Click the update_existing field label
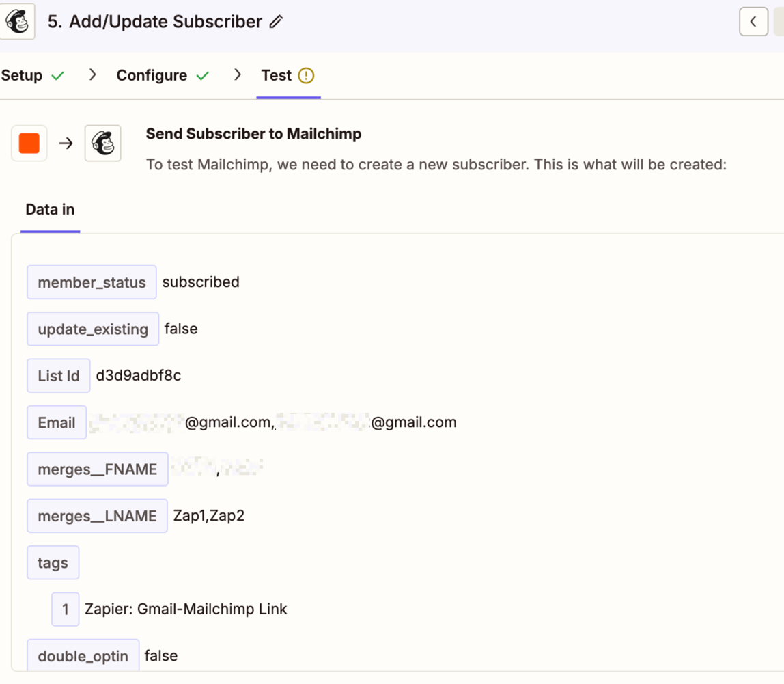Viewport: 784px width, 684px height. (x=93, y=329)
